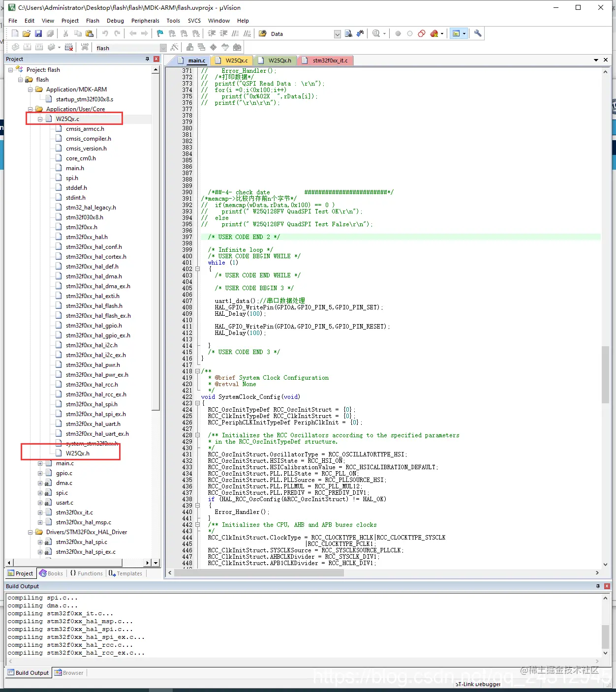Open the Peripherals menu
The height and width of the screenshot is (692, 616).
click(x=145, y=21)
